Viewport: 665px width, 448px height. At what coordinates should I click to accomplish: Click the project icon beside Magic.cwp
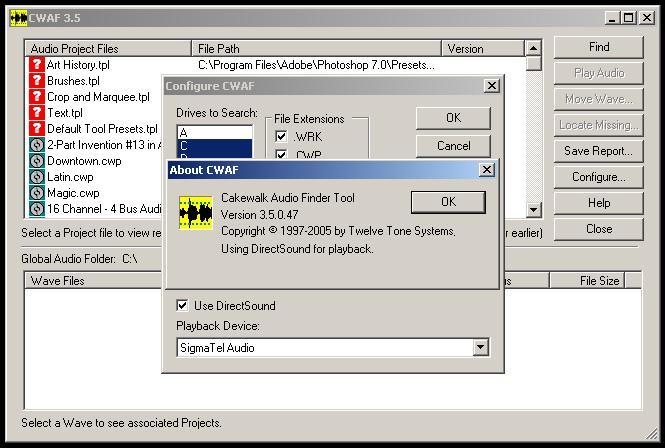click(x=36, y=193)
